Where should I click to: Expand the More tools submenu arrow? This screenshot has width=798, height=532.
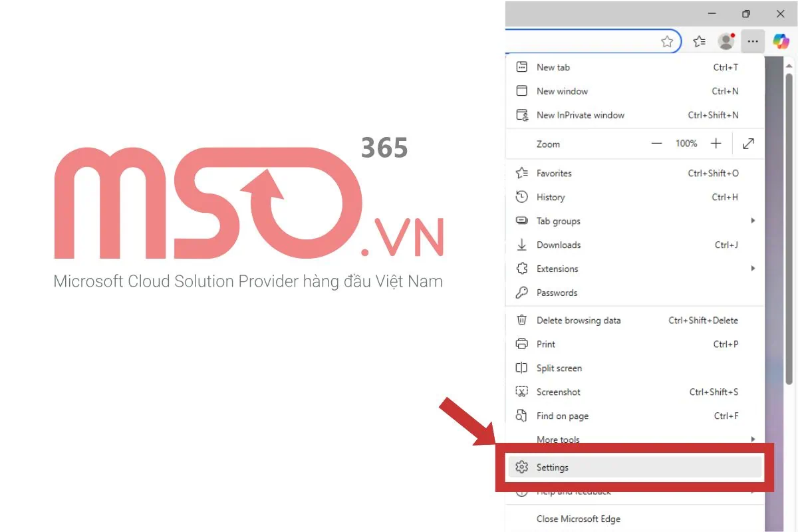click(753, 439)
